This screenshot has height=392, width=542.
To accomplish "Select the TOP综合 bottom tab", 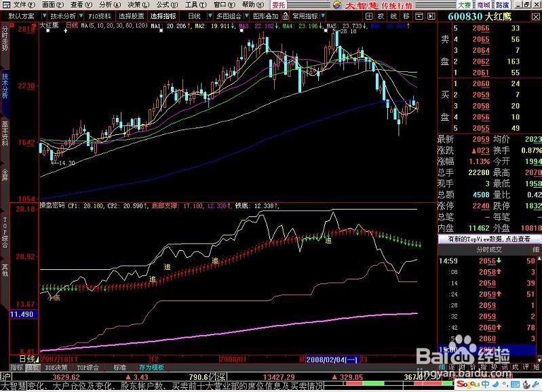I will click(88, 368).
